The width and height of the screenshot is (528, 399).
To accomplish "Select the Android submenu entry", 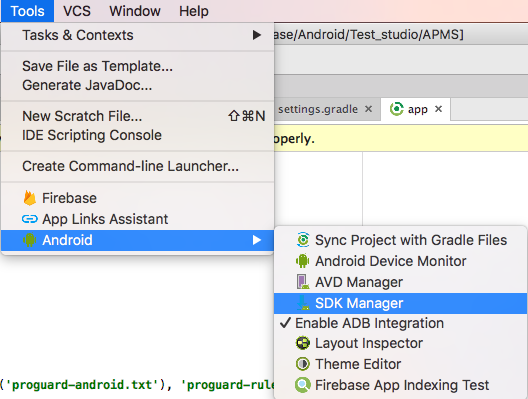I will [x=137, y=240].
